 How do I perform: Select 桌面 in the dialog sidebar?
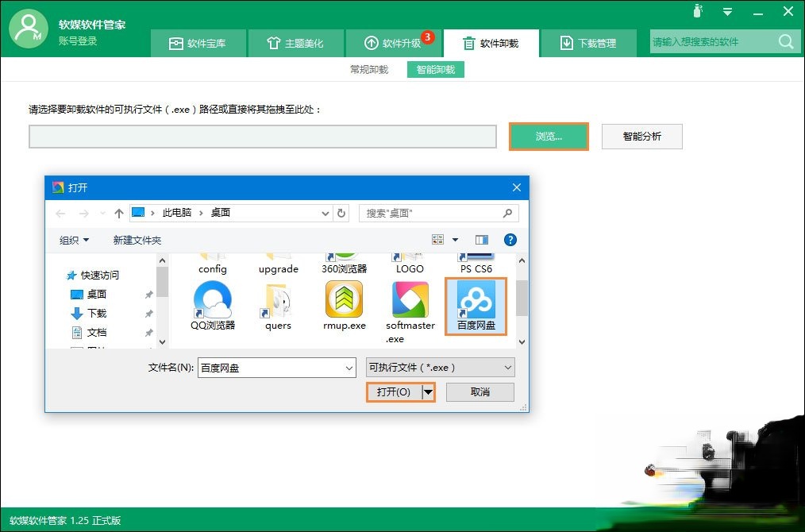tap(98, 294)
